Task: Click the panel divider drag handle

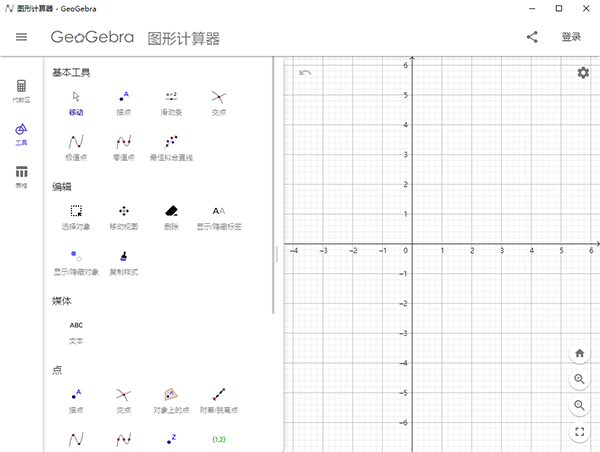Action: (x=277, y=254)
